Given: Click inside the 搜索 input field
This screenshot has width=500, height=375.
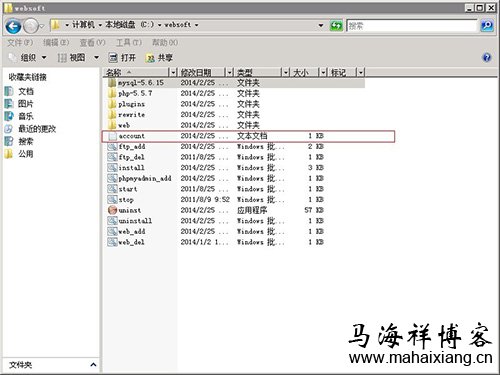Looking at the screenshot, I should click(412, 26).
